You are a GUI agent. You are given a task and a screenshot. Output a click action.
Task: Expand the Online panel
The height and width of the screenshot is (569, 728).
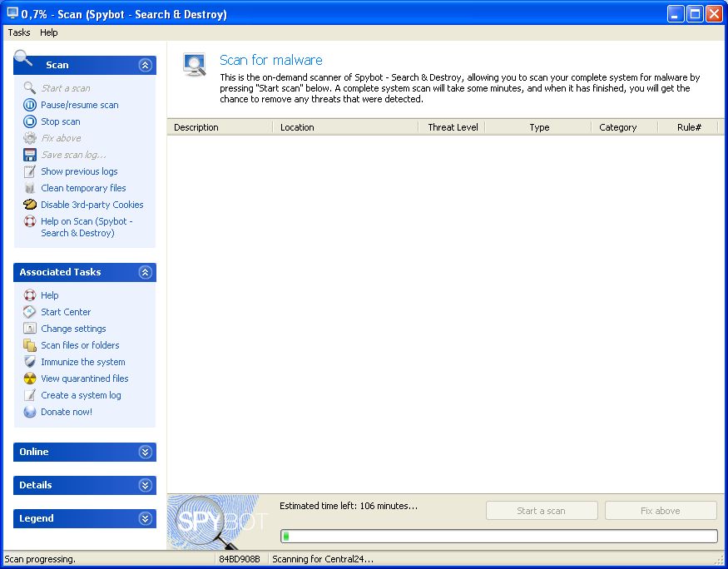point(146,452)
